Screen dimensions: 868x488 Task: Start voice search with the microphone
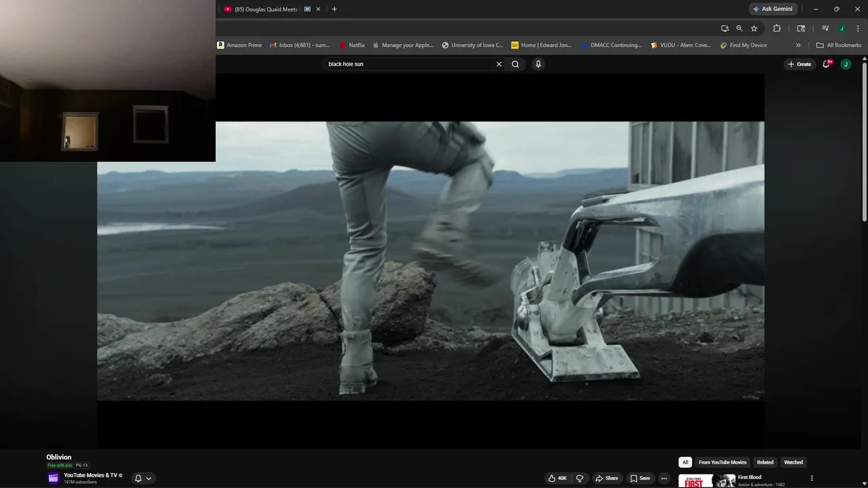point(538,64)
